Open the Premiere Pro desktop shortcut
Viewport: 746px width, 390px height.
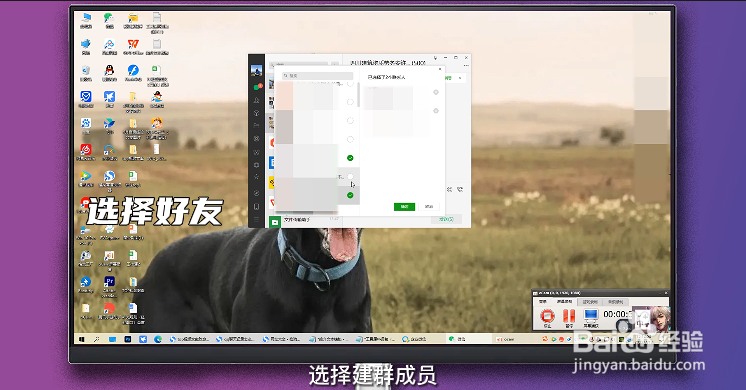[x=109, y=286]
